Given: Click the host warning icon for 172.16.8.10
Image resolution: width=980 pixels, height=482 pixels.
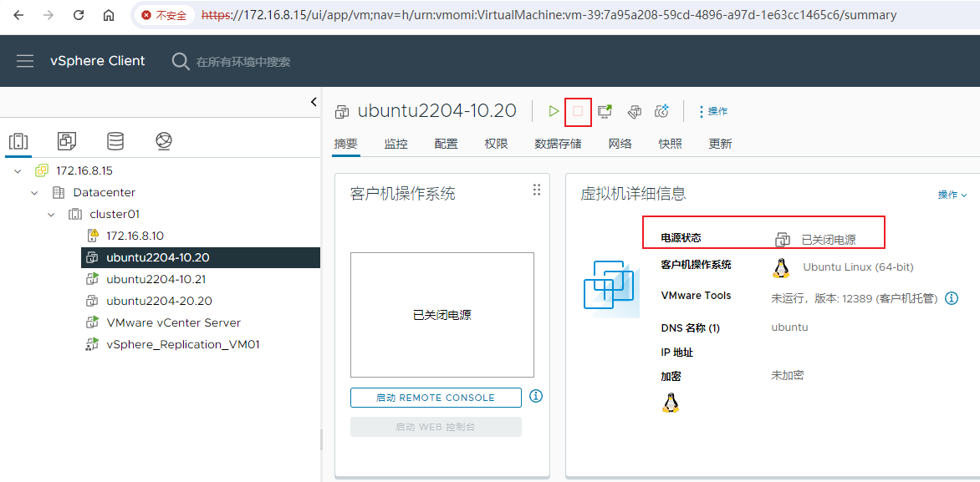Looking at the screenshot, I should pos(93,236).
